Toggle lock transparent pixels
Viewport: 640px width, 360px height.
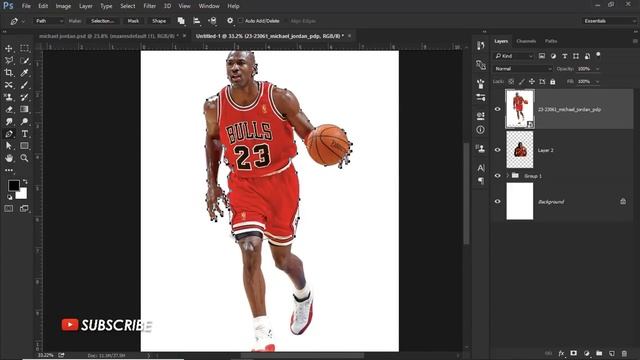pyautogui.click(x=511, y=82)
